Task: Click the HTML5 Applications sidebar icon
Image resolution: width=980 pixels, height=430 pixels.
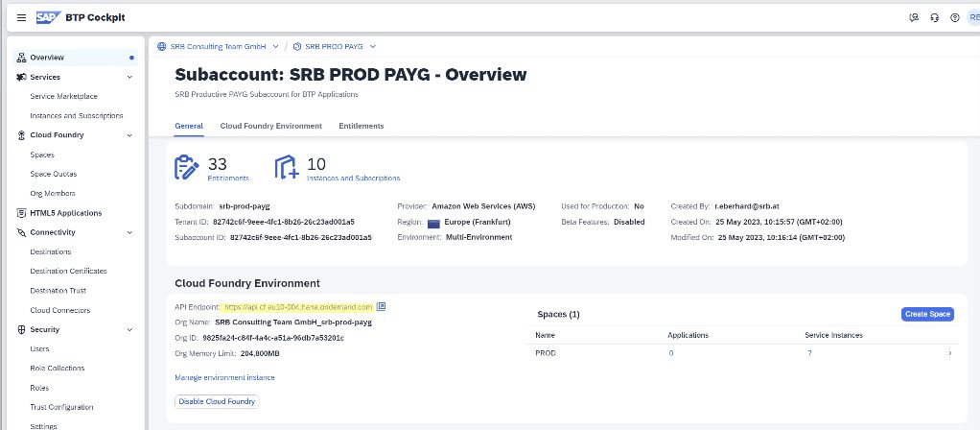Action: (21, 213)
